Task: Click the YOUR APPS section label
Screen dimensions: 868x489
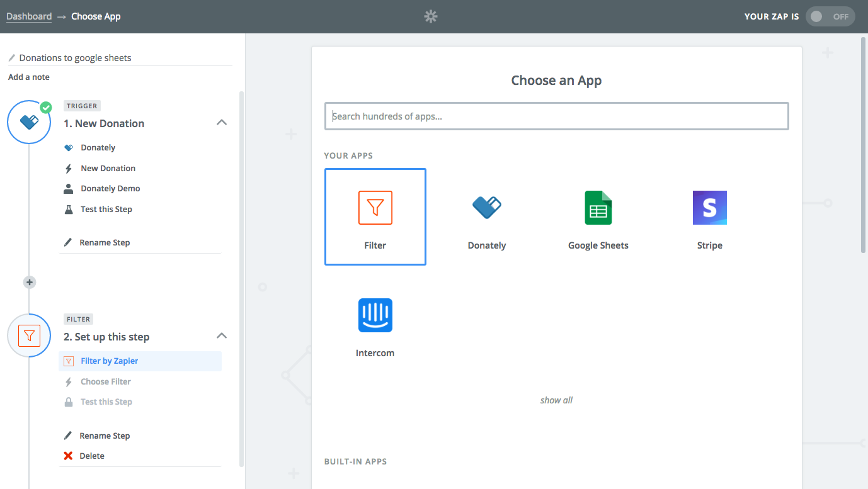Action: [348, 155]
